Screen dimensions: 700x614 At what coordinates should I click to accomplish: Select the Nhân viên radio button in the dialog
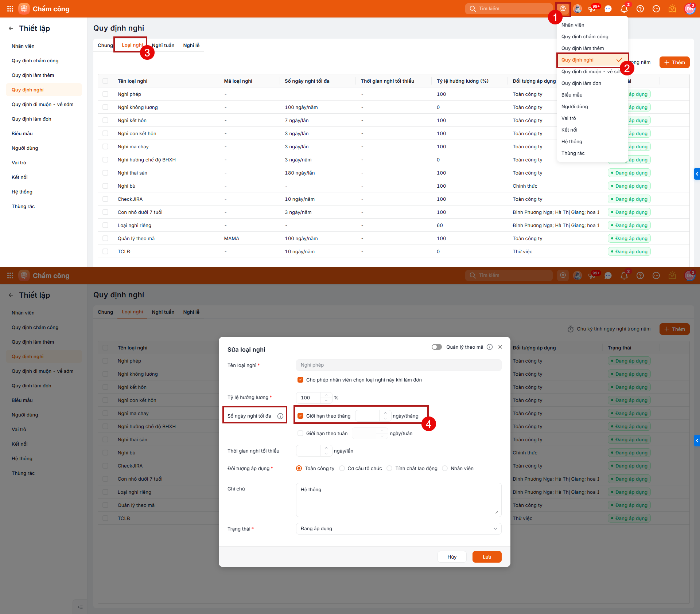coord(445,468)
